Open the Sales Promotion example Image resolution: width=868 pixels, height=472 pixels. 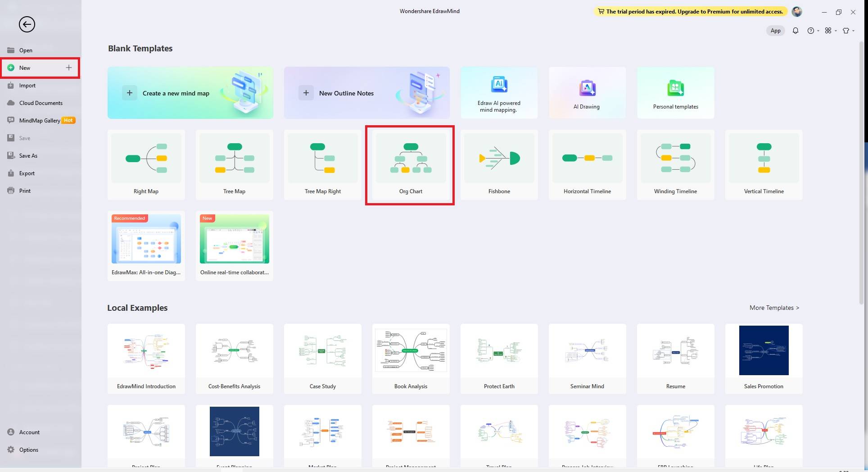pos(764,359)
